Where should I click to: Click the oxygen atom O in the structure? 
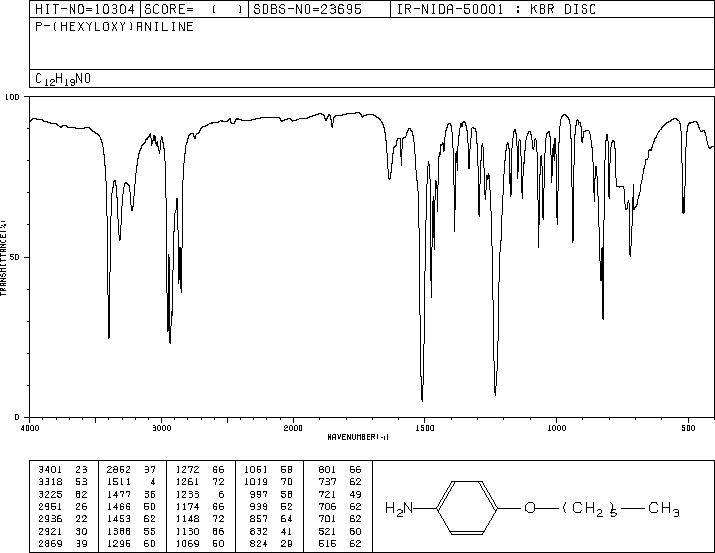tap(529, 507)
